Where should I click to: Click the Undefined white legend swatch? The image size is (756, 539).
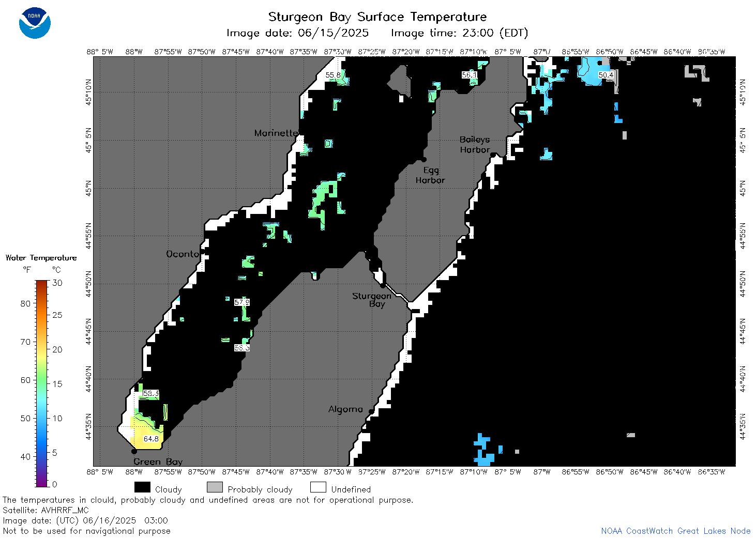point(318,487)
